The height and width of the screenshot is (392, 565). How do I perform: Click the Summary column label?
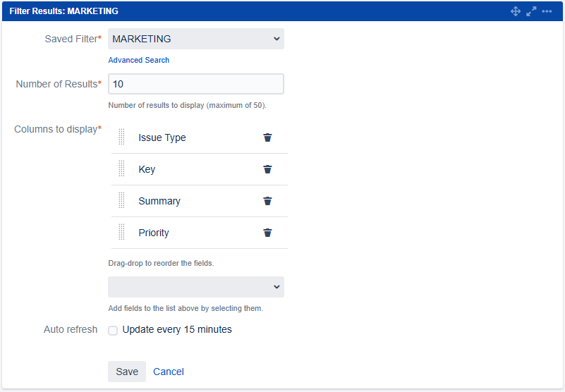click(159, 201)
